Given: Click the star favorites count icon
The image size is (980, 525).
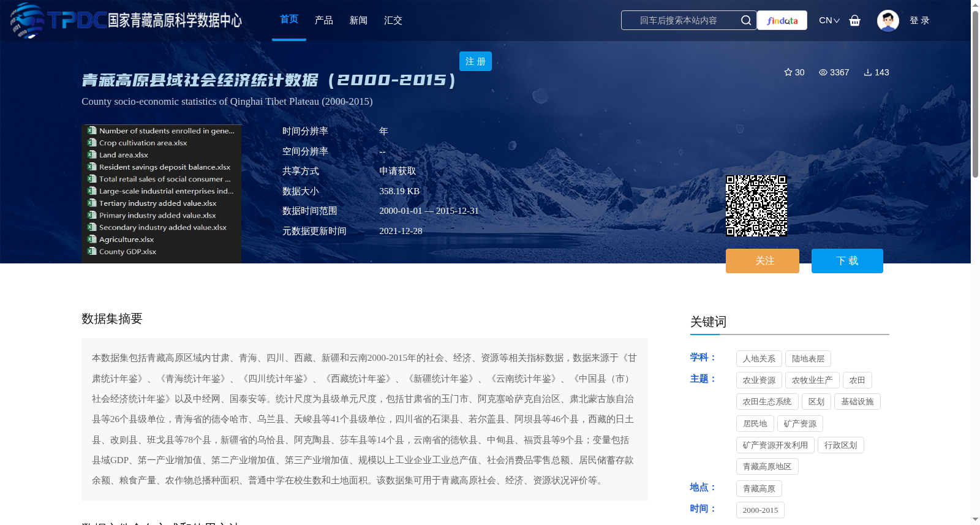Looking at the screenshot, I should [788, 72].
